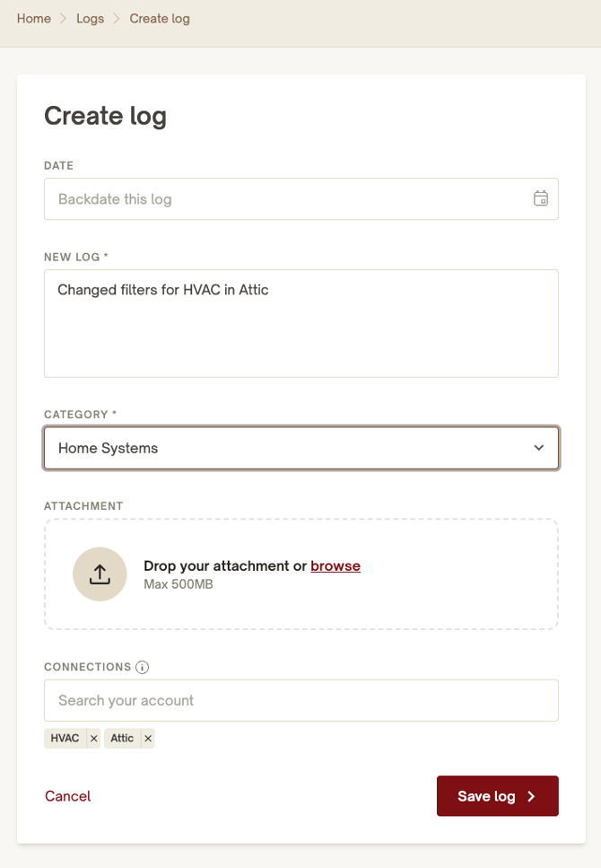Viewport: 601px width, 868px height.
Task: Open the Home Systems category selector
Action: 301,448
